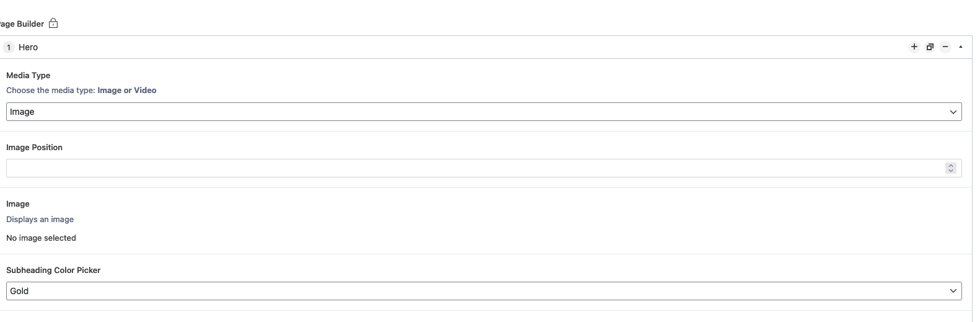
Task: Increase Image Position with up stepper arrow
Action: pyautogui.click(x=951, y=166)
